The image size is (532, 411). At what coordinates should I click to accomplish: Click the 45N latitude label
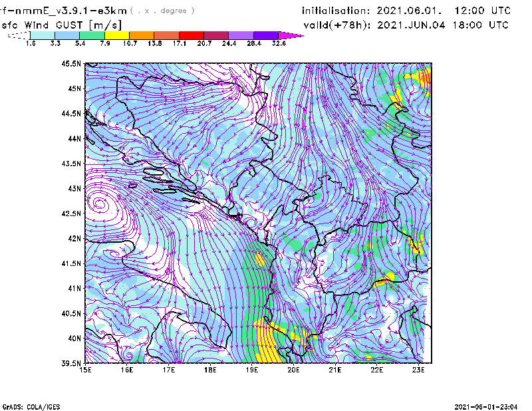click(x=74, y=88)
